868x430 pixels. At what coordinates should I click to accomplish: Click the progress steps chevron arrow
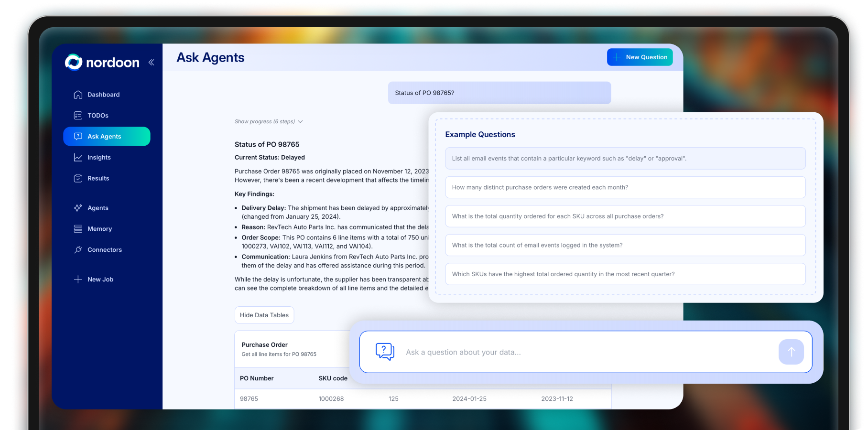click(x=300, y=122)
